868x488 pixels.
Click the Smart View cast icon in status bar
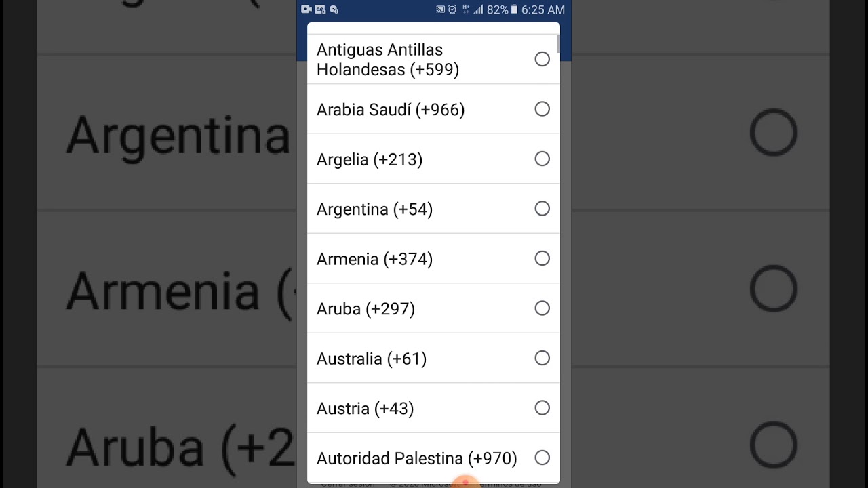pos(439,9)
